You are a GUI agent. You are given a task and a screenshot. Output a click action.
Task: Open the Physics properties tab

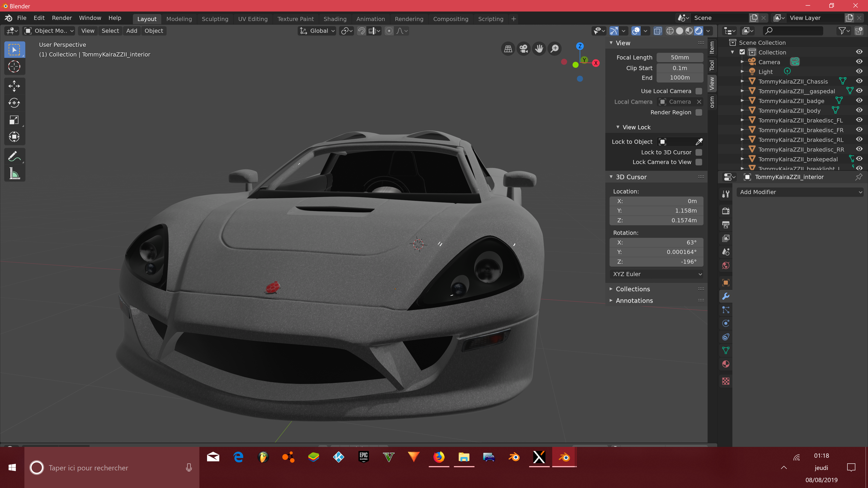(x=726, y=323)
